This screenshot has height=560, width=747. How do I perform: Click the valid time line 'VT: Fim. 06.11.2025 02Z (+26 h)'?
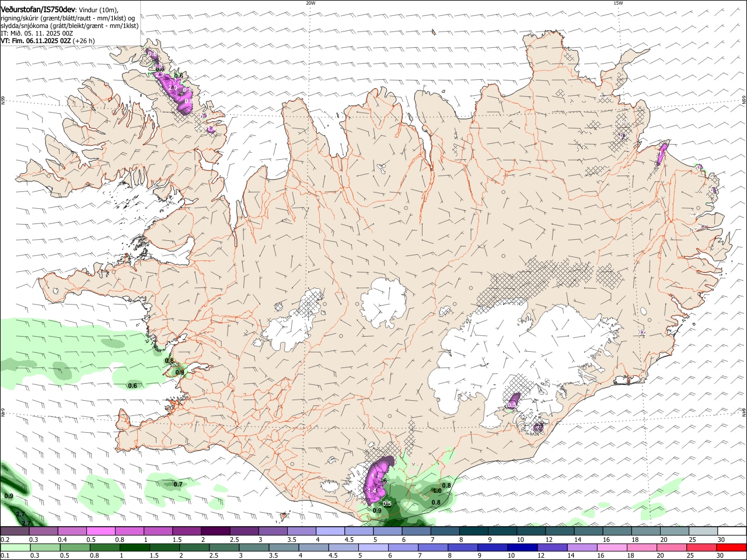[48, 41]
